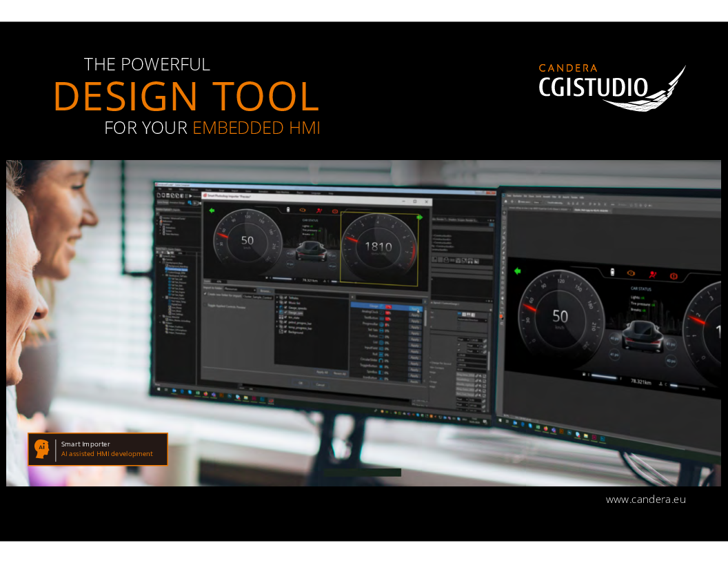Screen dimensions: 728x563
Task: Click the green right arrow in importer preview
Action: [419, 217]
